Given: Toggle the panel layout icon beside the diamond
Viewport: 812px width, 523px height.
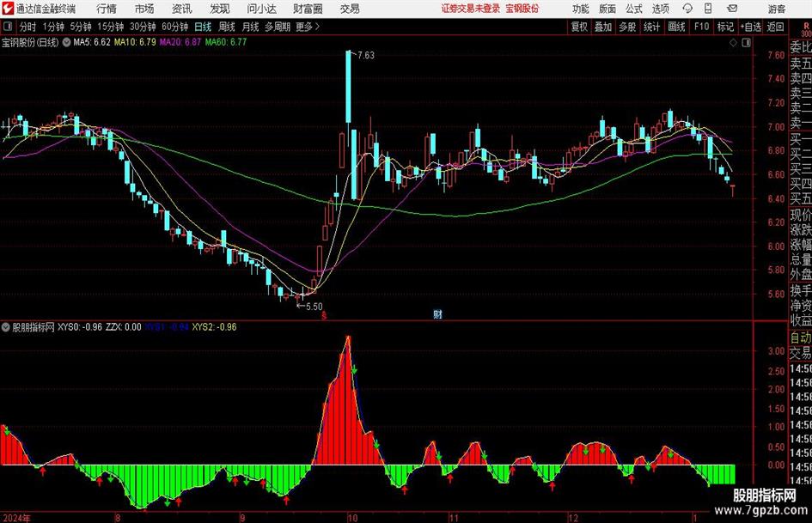Looking at the screenshot, I should click(746, 43).
